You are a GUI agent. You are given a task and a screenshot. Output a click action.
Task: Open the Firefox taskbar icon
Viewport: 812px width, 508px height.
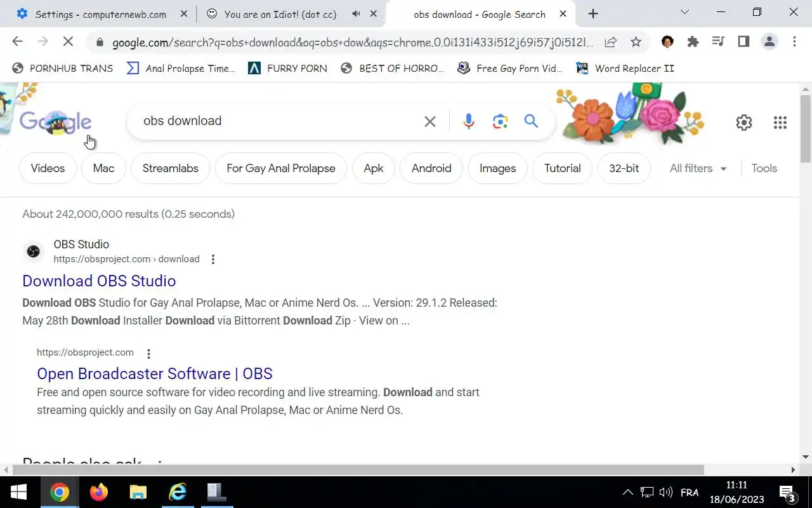tap(99, 492)
